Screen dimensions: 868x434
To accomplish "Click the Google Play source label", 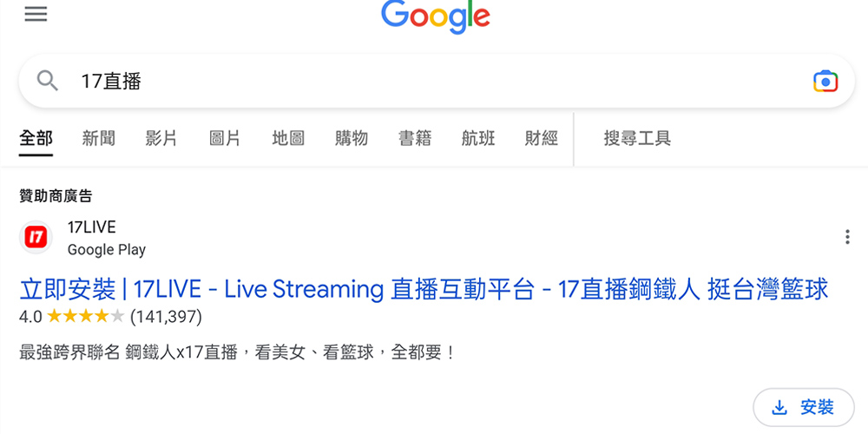I will (106, 250).
